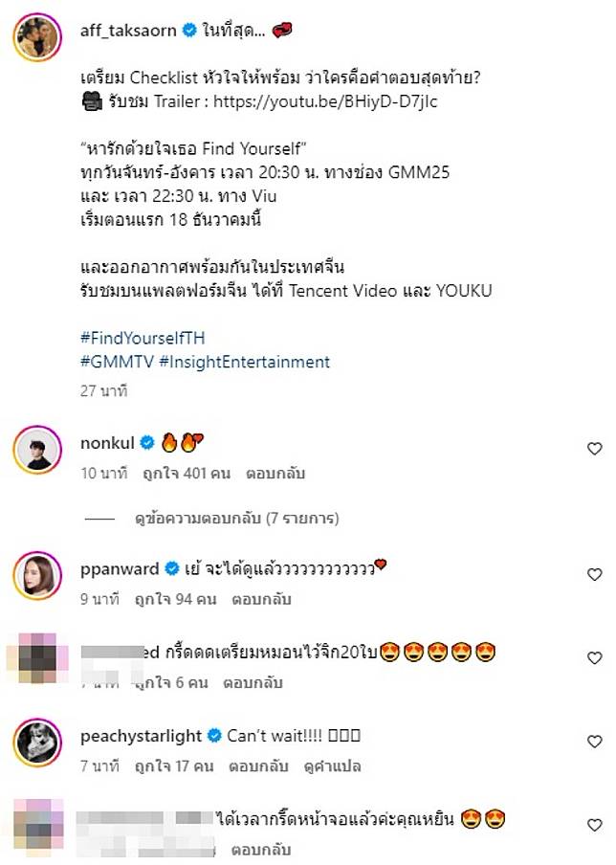Like nonkul's comment with the heart icon

pos(594,449)
